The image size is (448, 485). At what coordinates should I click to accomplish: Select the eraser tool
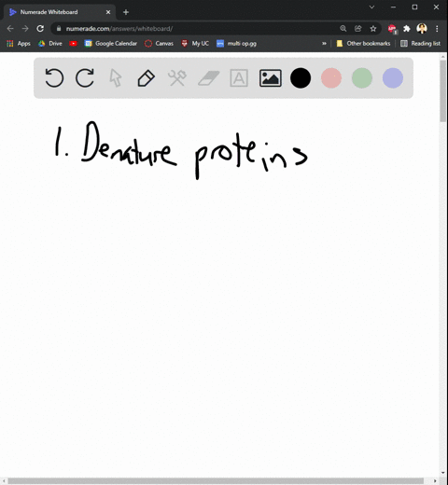click(209, 77)
